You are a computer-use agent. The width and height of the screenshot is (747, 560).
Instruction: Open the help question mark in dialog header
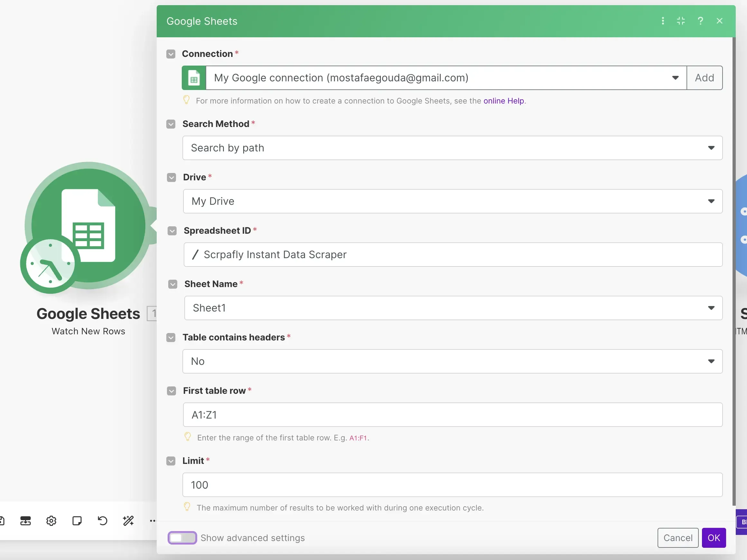pyautogui.click(x=700, y=21)
